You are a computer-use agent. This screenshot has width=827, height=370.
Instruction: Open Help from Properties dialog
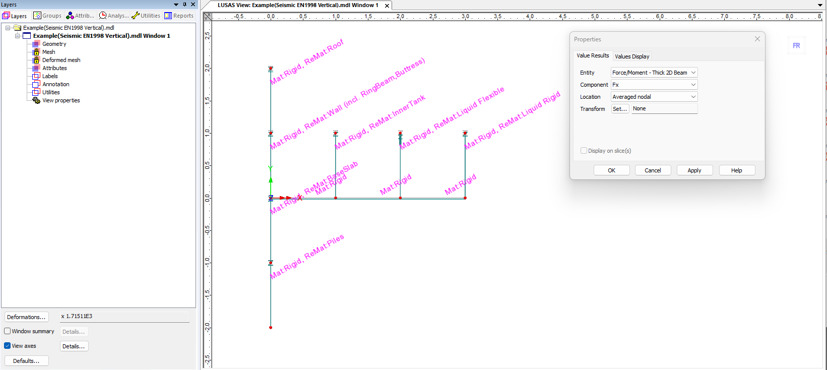tap(737, 170)
